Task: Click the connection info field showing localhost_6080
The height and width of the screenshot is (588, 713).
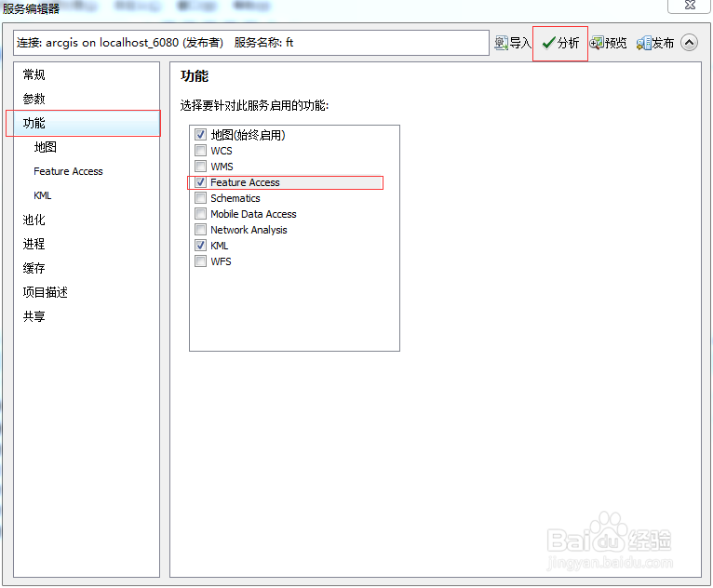Action: (251, 43)
